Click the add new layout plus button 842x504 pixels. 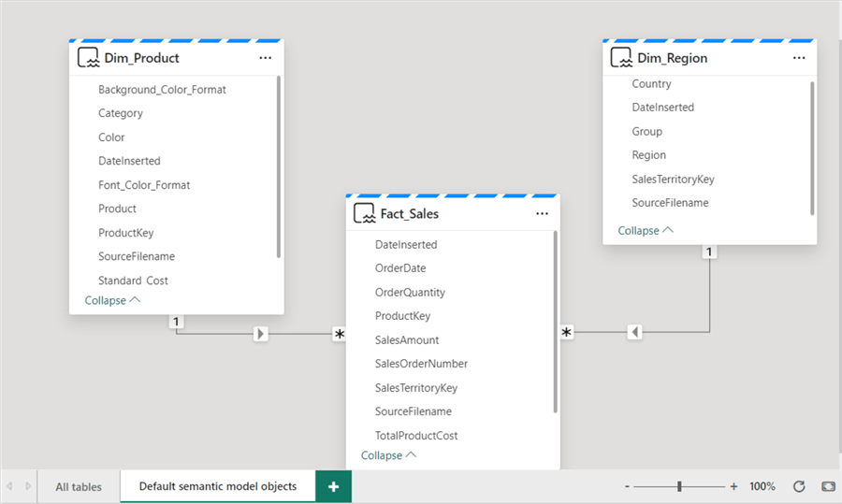click(x=334, y=486)
